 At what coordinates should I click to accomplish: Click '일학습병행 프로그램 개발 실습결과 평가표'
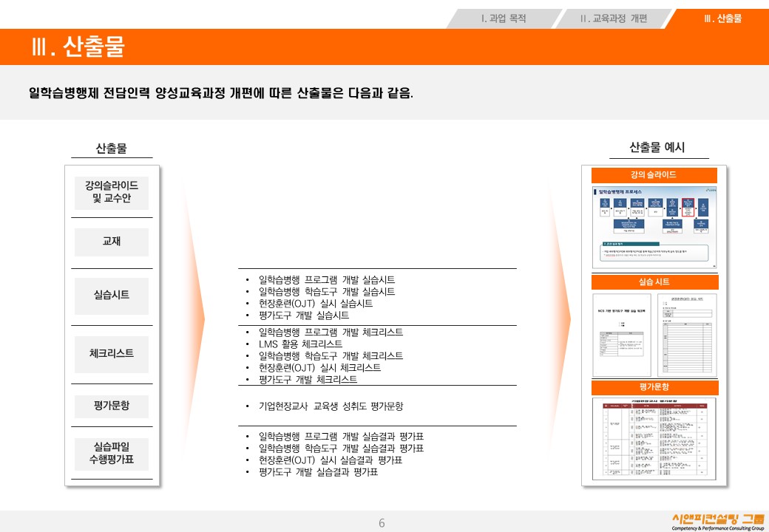click(341, 437)
